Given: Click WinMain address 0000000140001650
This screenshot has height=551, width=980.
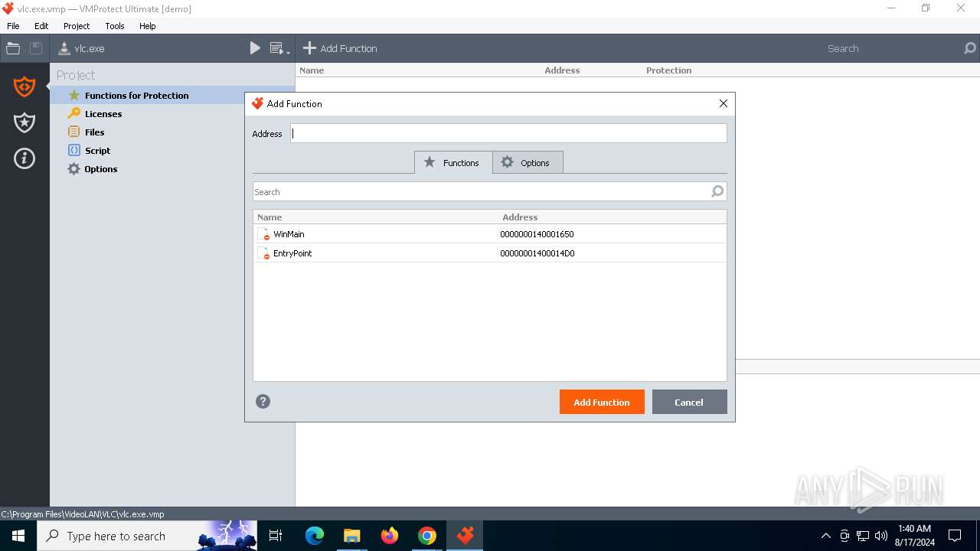Looking at the screenshot, I should [x=537, y=234].
